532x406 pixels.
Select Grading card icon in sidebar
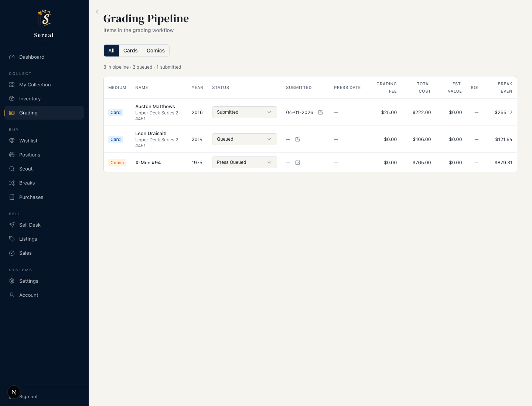[12, 113]
